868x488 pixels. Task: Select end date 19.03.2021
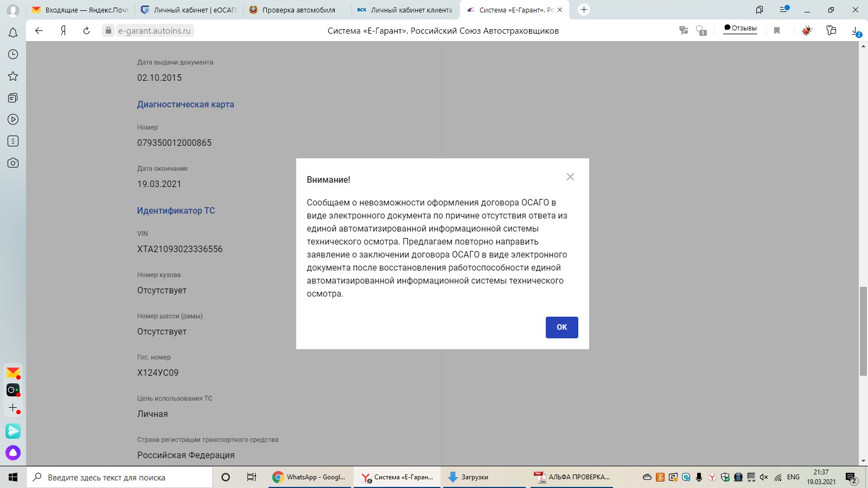click(x=159, y=184)
